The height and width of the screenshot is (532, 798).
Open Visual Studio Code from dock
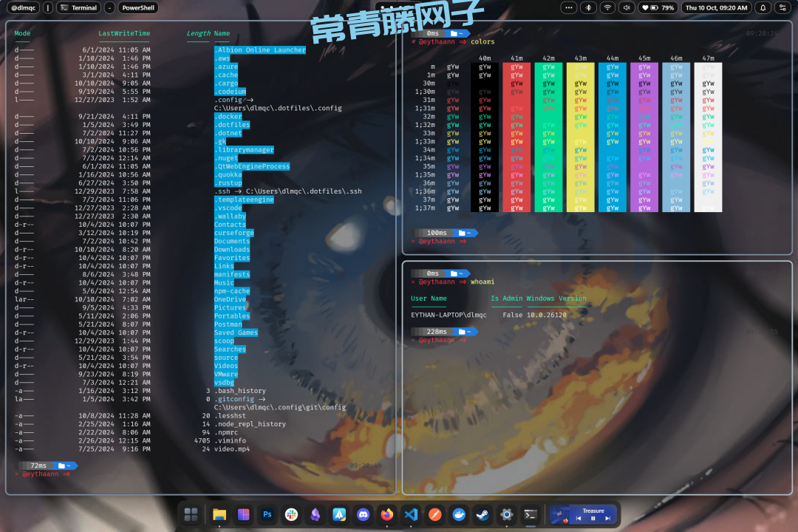pyautogui.click(x=411, y=514)
